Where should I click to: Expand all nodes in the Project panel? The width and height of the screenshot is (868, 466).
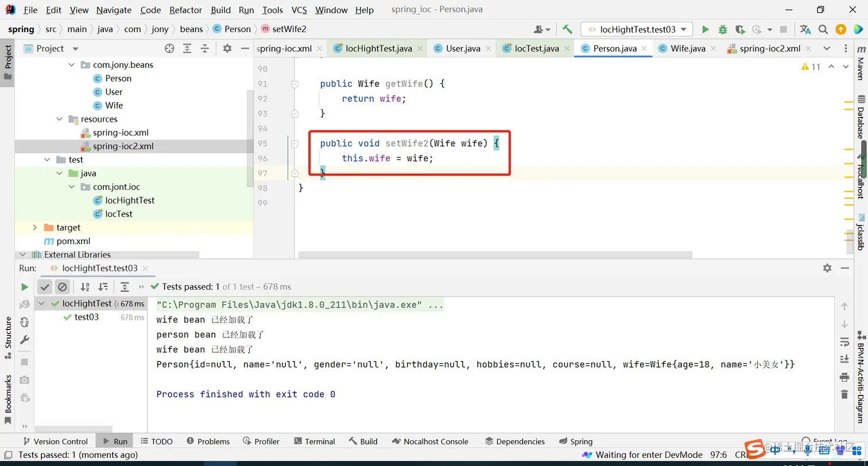click(x=187, y=49)
